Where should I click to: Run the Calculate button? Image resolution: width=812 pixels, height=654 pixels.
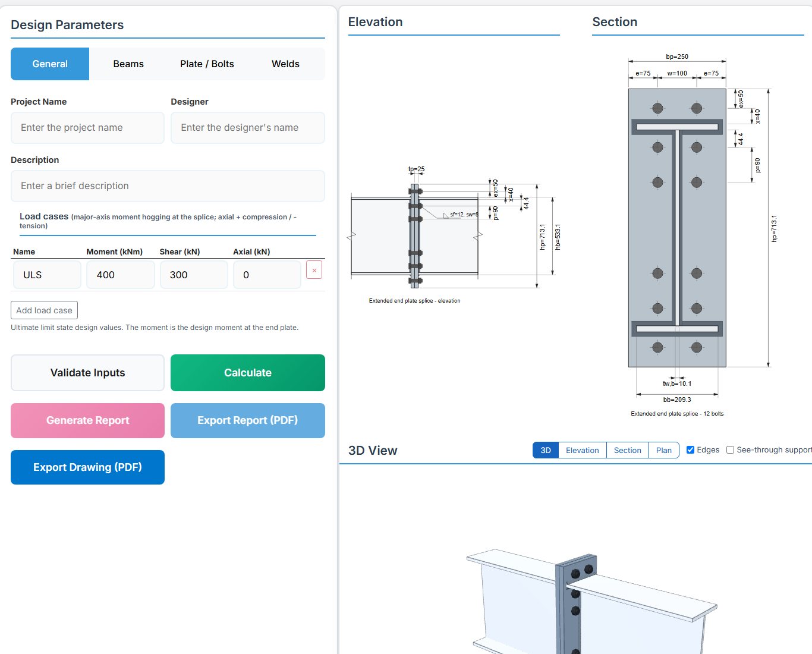[248, 373]
